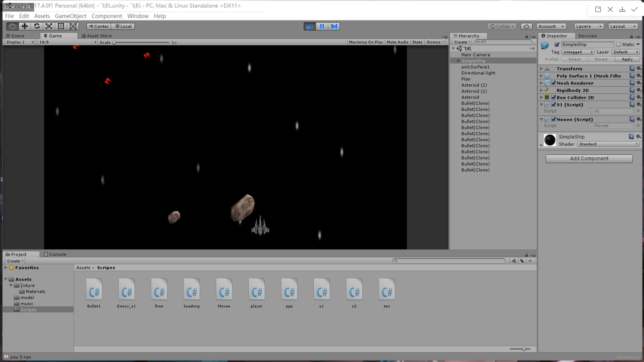The width and height of the screenshot is (644, 362).
Task: Open the Component menu
Action: coord(107,16)
